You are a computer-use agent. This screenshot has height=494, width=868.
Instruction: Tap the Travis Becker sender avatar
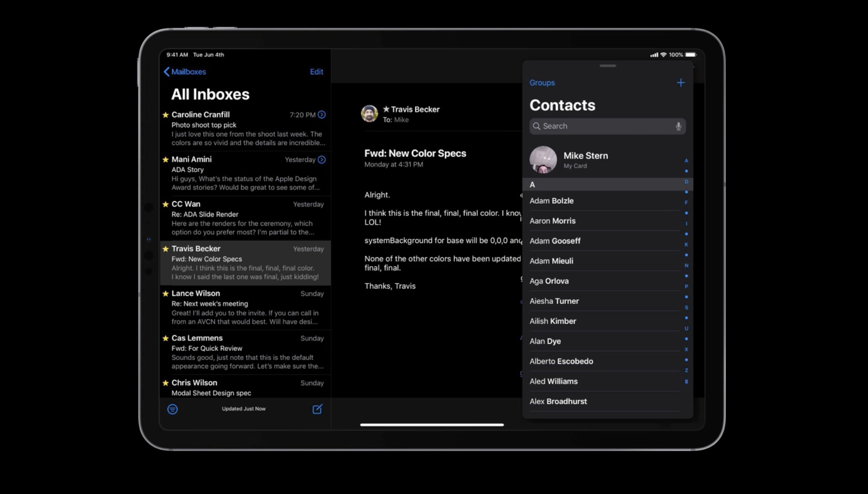pyautogui.click(x=369, y=114)
